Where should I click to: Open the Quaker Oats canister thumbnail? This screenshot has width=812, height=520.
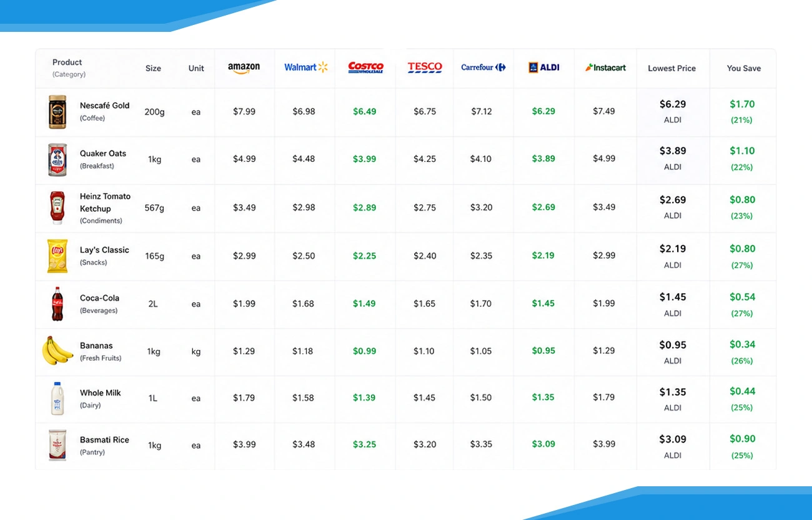[57, 159]
